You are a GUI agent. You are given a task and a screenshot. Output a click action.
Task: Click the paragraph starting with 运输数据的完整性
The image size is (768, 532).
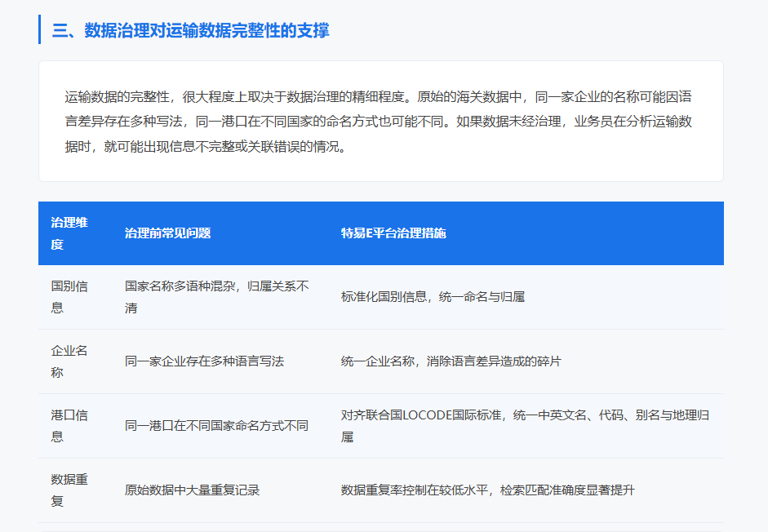[378, 122]
